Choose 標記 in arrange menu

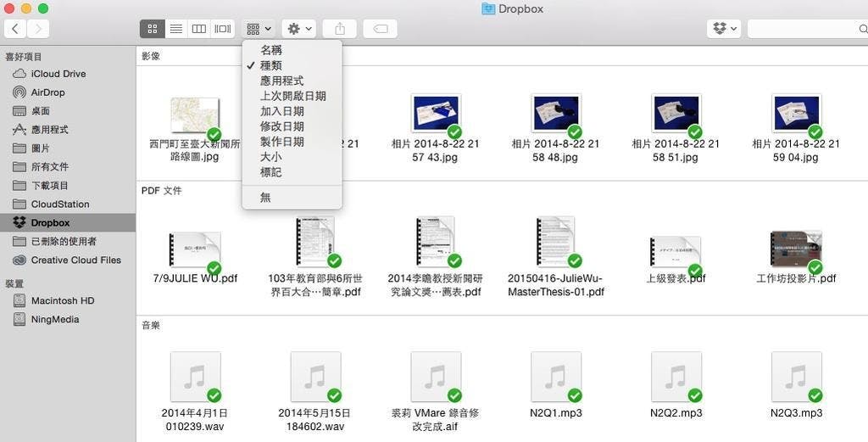point(292,172)
